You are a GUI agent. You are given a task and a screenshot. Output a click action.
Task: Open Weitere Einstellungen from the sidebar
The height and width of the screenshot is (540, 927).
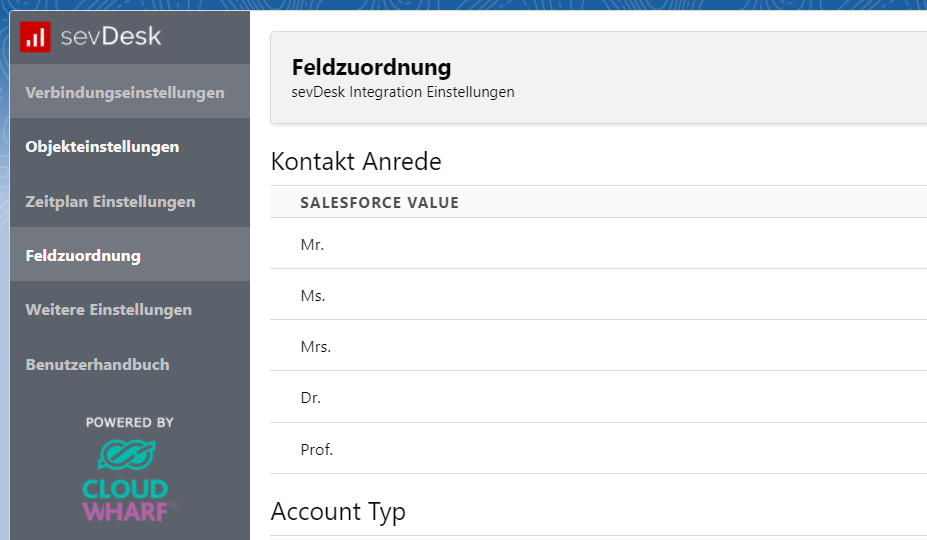[108, 310]
